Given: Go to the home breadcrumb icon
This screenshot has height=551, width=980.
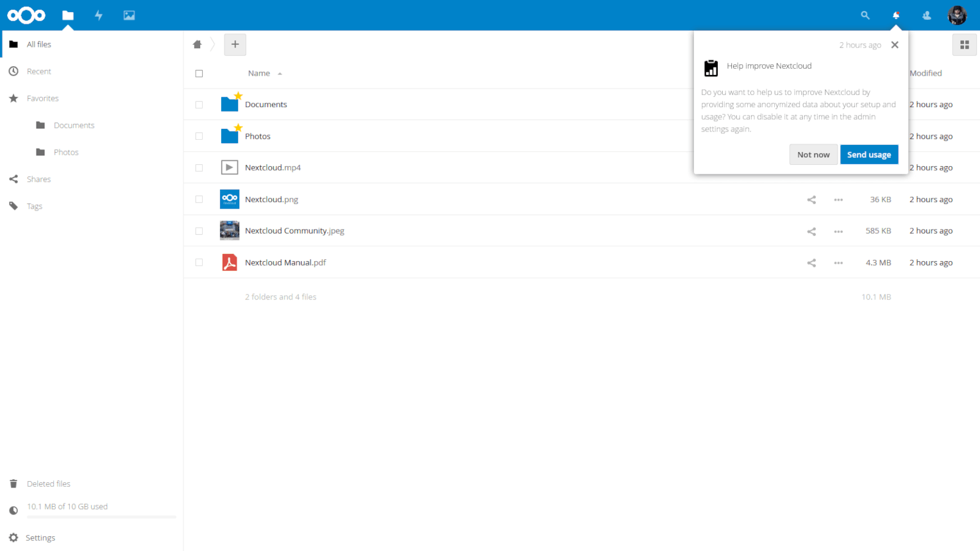Looking at the screenshot, I should pyautogui.click(x=198, y=44).
